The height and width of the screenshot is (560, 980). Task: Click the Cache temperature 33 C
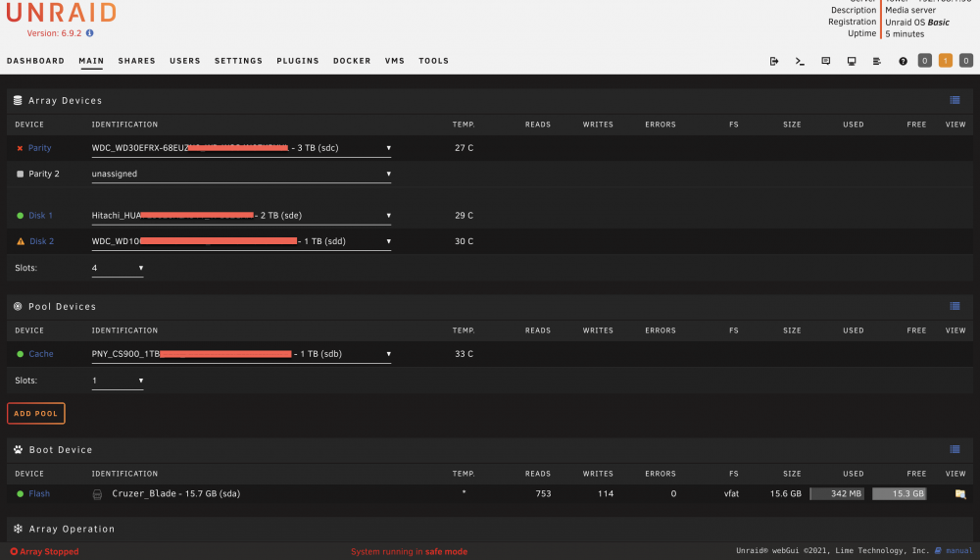click(x=464, y=353)
